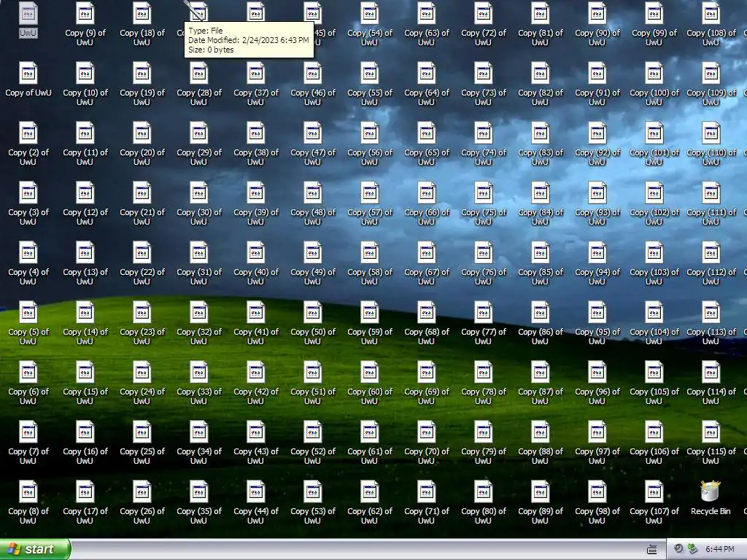This screenshot has width=747, height=560.
Task: Select Copy (64) of UwU icon
Action: tap(426, 74)
